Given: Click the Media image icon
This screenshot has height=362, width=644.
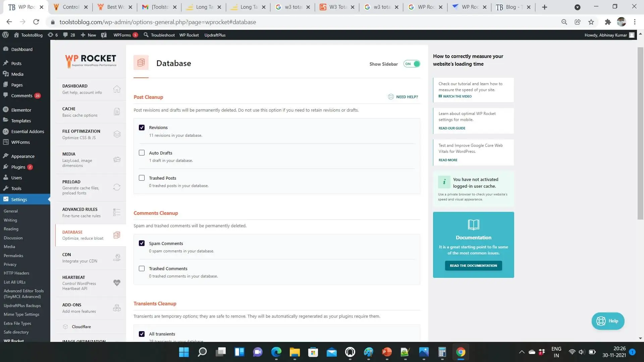Looking at the screenshot, I should tap(117, 160).
